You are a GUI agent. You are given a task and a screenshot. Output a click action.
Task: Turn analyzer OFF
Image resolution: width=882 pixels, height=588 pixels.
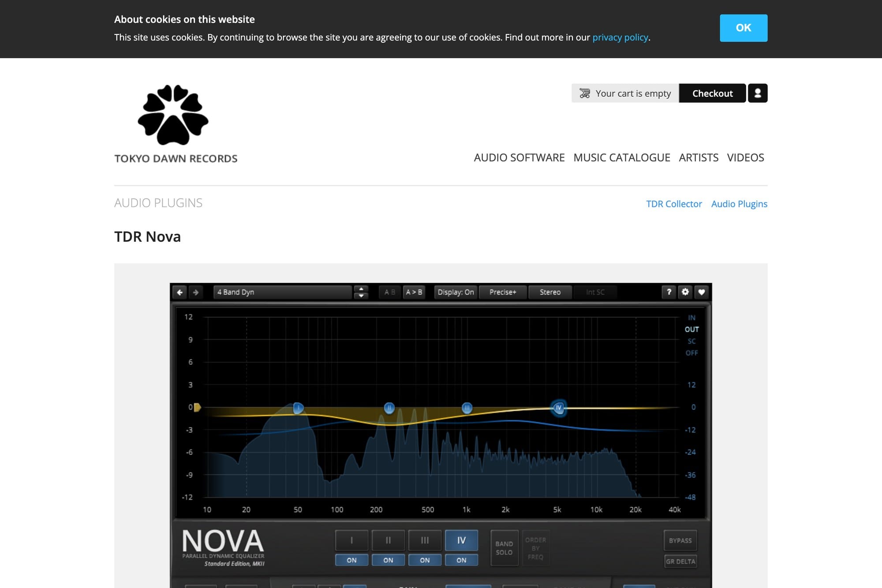pos(691,353)
